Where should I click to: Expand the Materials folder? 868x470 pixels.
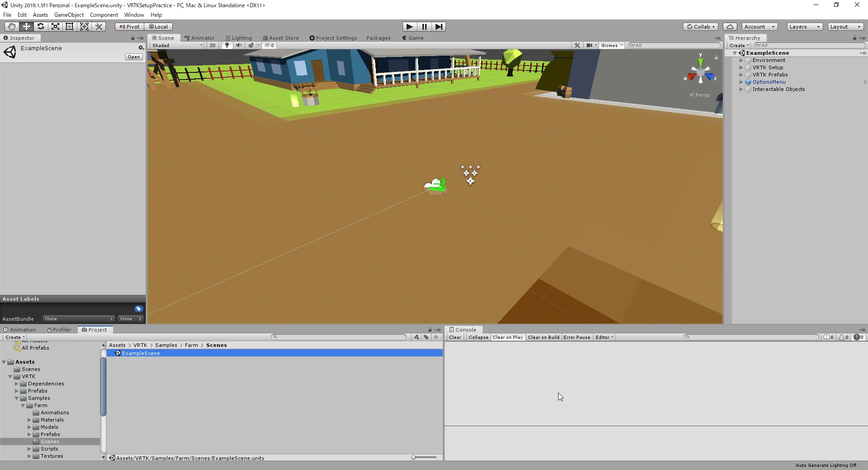point(29,420)
